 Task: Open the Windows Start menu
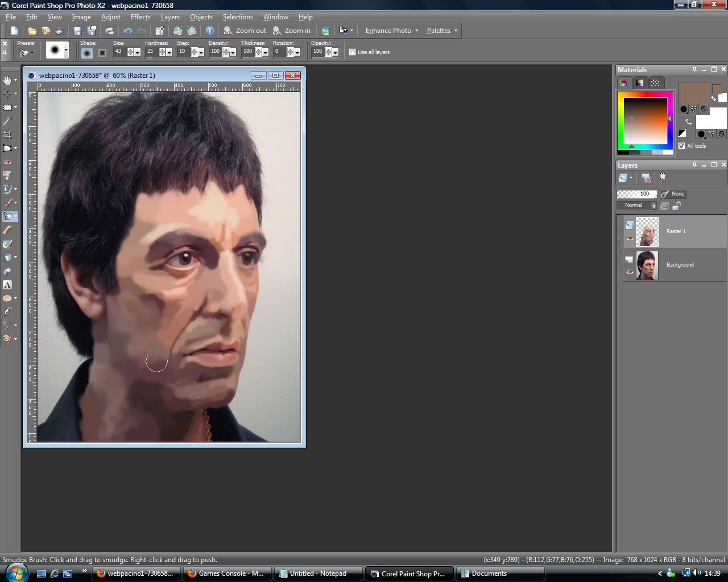[16, 572]
